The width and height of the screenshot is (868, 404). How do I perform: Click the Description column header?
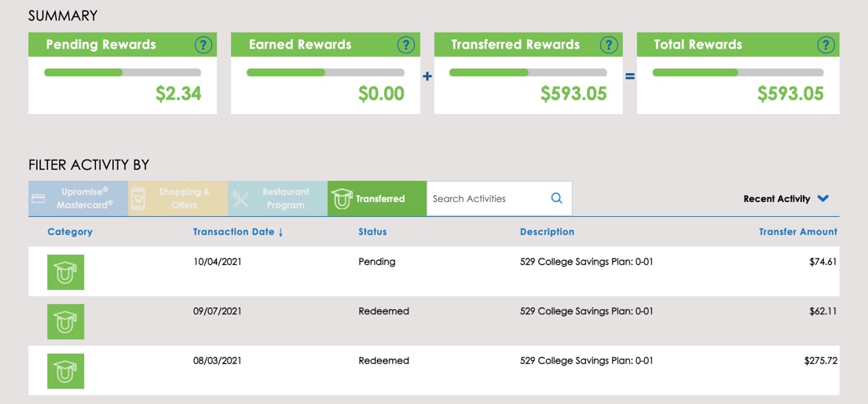(x=547, y=232)
